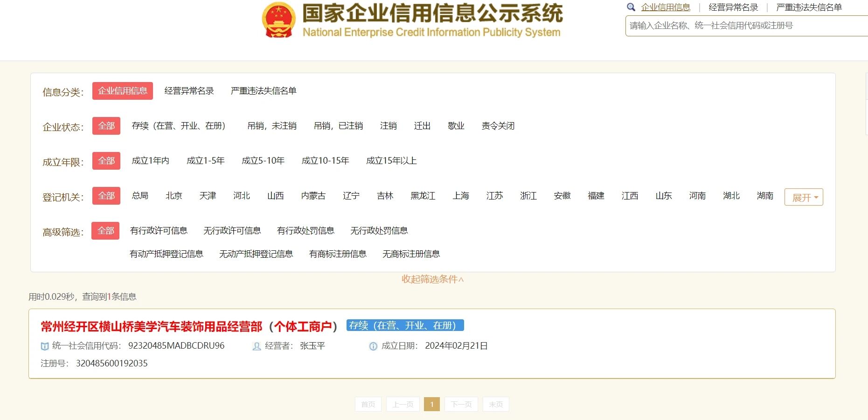This screenshot has height=420, width=868.
Task: Choose 吉林 registration authority
Action: click(x=385, y=196)
